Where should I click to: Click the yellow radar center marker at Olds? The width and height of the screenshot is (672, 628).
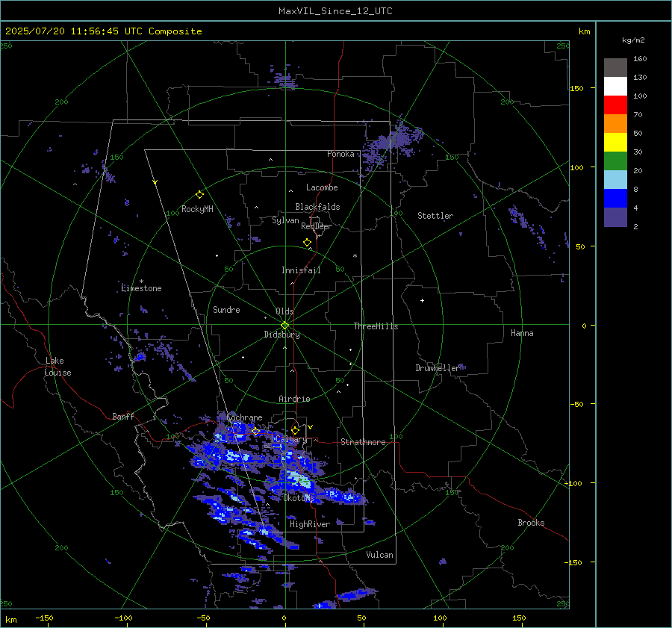click(x=284, y=326)
